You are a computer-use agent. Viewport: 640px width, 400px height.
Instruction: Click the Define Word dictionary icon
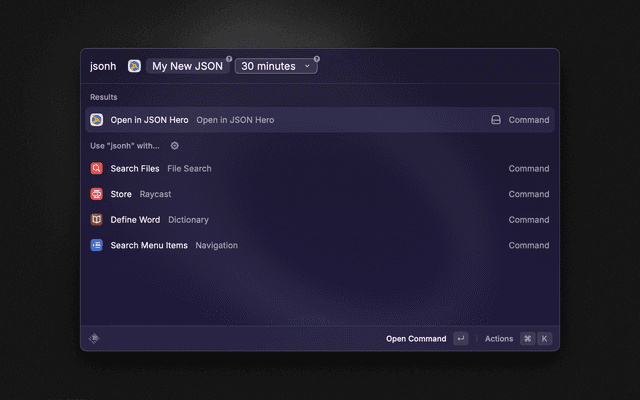click(x=97, y=220)
